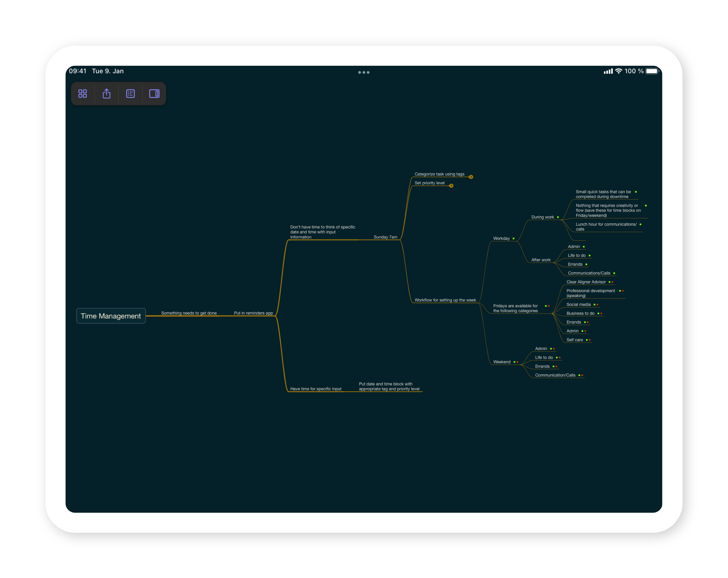Select the 'After work' node
This screenshot has width=728, height=578.
541,260
